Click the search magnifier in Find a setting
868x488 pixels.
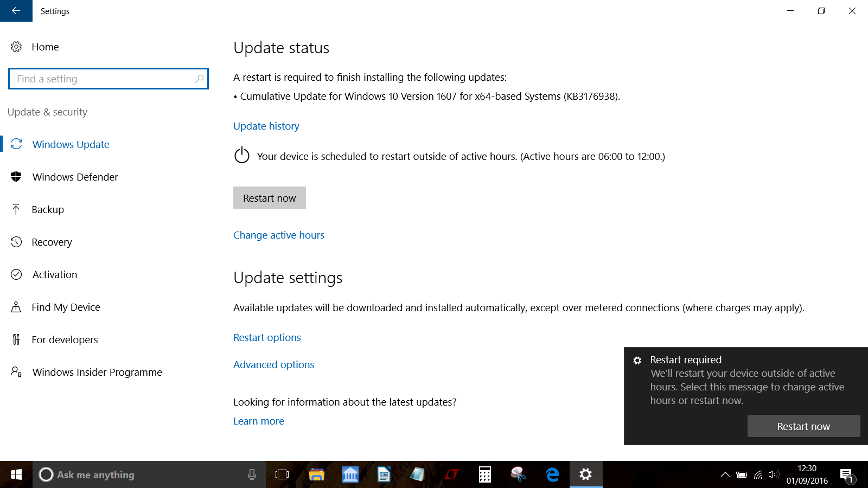[x=200, y=79]
